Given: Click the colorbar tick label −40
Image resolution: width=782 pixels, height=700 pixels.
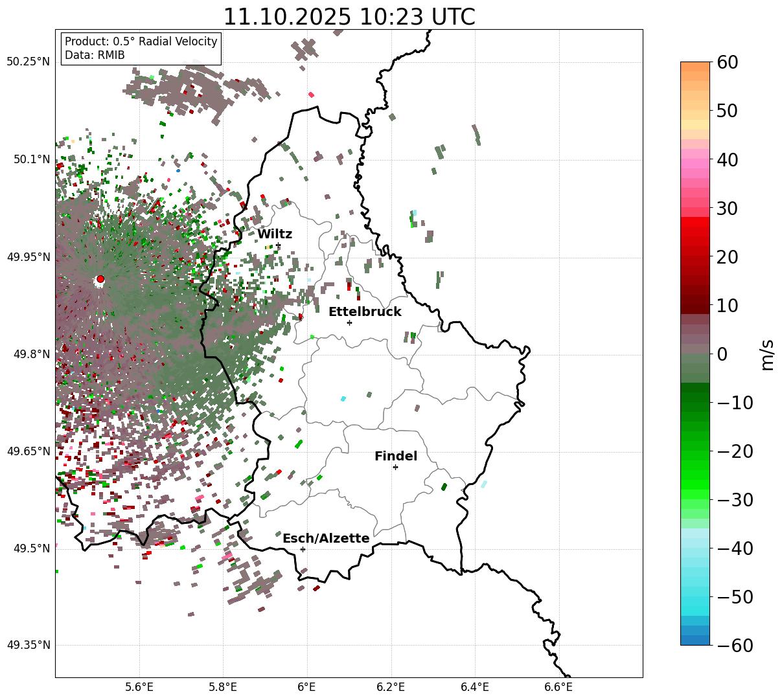Looking at the screenshot, I should pos(735,548).
